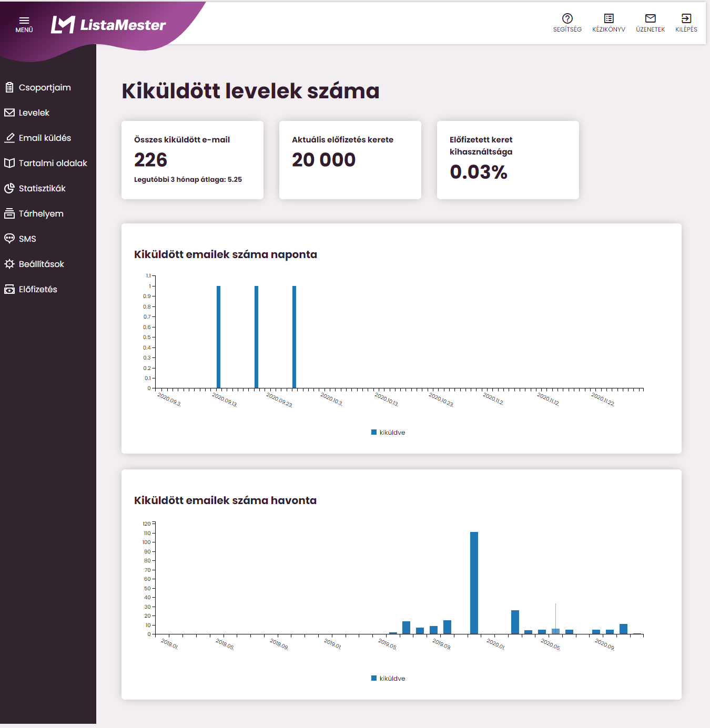This screenshot has width=710, height=728.
Task: Click the total sent value 226
Action: (x=150, y=160)
